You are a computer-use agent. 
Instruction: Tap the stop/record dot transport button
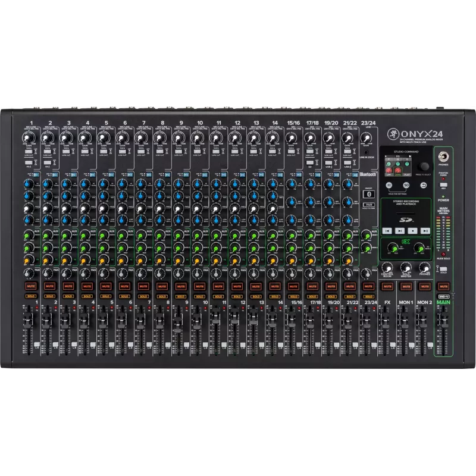tap(412, 231)
